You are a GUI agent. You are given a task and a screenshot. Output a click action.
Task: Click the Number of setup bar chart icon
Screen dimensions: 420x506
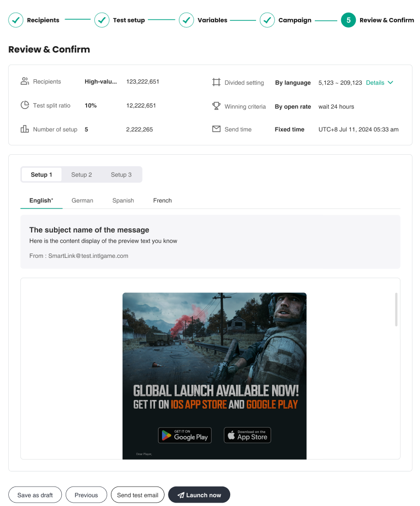tap(25, 129)
